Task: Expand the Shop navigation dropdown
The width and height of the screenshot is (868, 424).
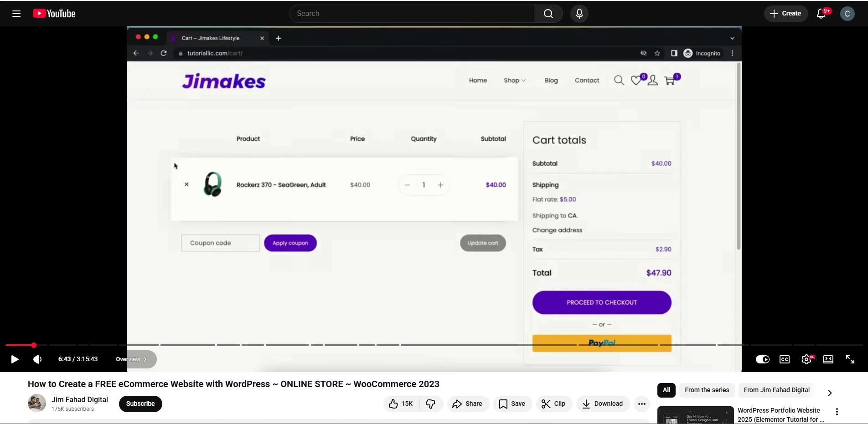Action: click(x=514, y=80)
